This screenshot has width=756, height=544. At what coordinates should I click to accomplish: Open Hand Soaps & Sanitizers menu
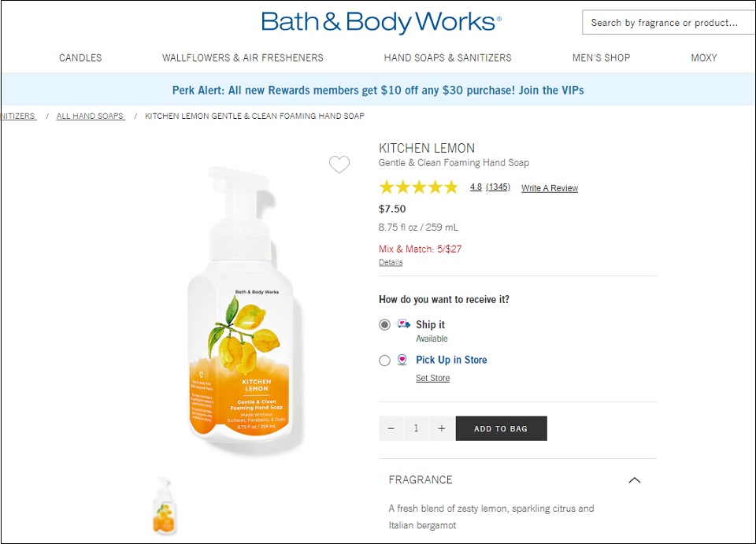(447, 57)
